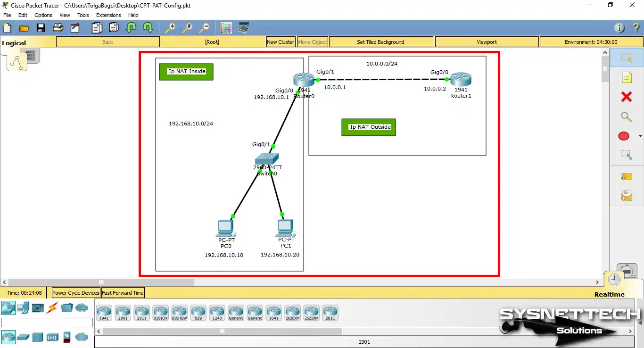This screenshot has height=348, width=644.
Task: Activate the Delete tool
Action: [x=626, y=97]
